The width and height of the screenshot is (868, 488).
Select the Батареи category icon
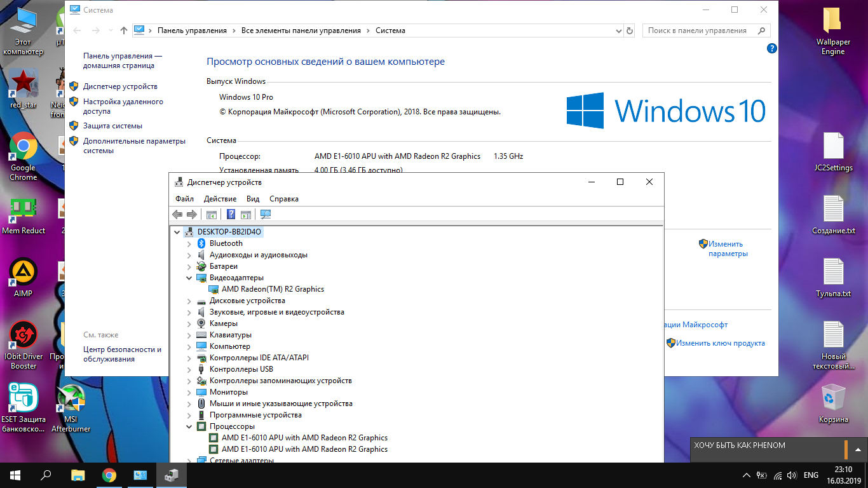coord(201,266)
